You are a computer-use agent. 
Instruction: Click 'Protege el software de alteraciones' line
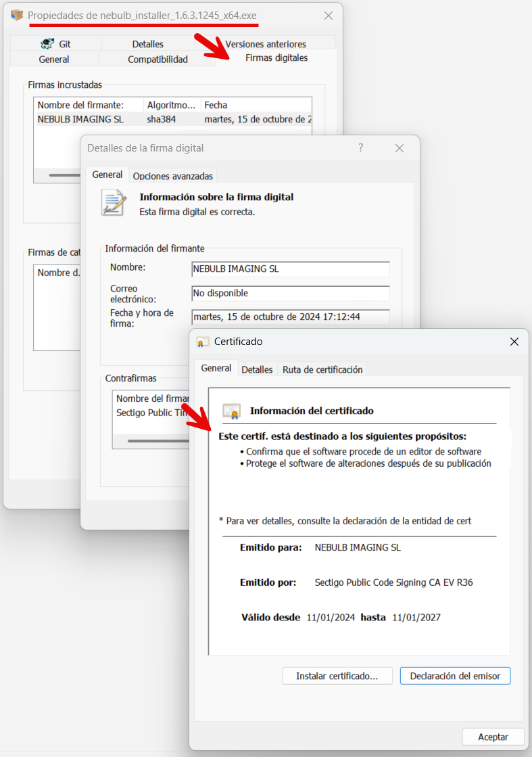click(x=368, y=463)
